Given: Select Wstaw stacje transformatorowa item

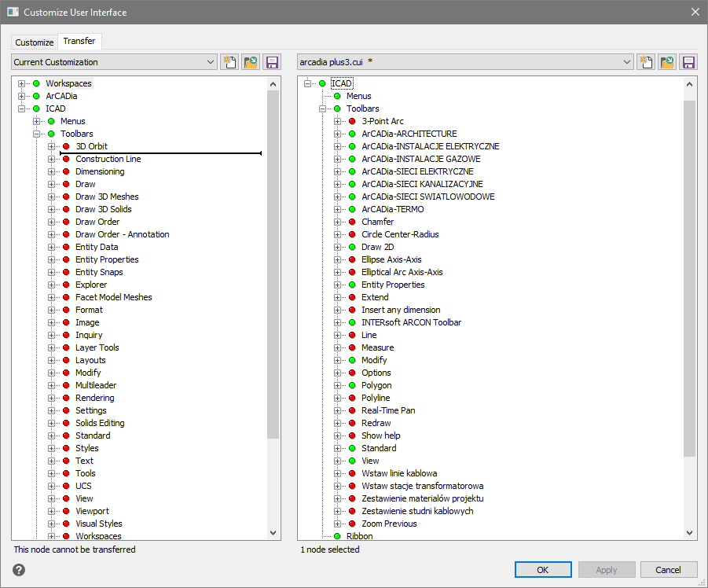Looking at the screenshot, I should click(x=423, y=486).
